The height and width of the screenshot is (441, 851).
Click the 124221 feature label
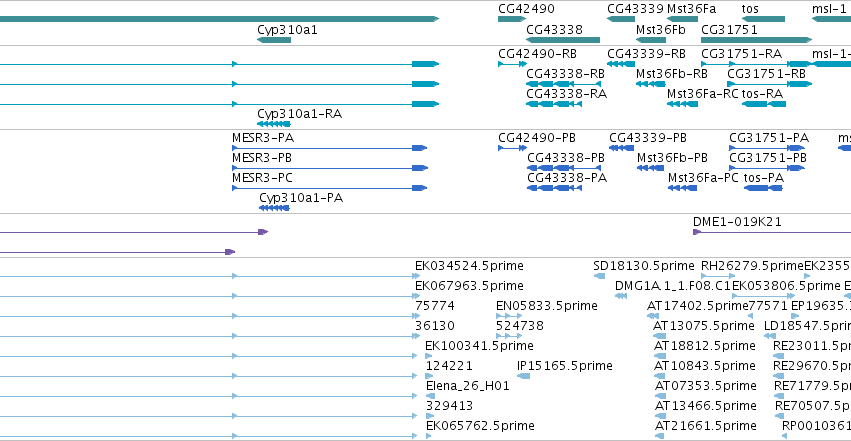[449, 366]
